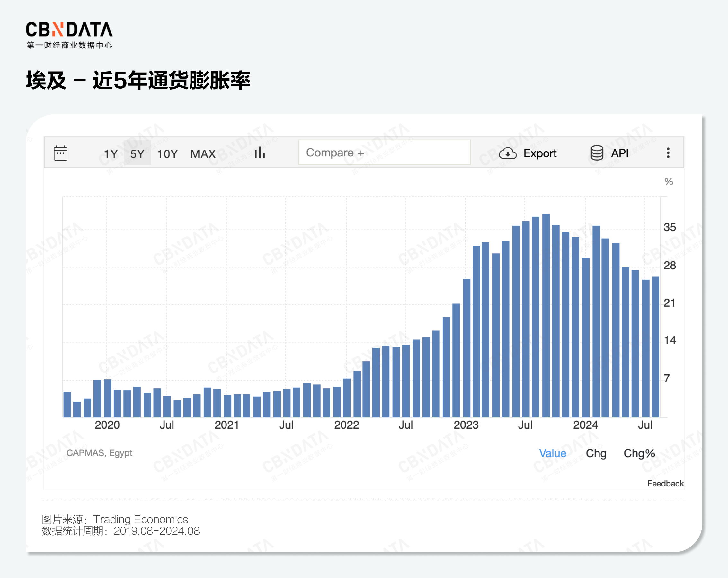728x578 pixels.
Task: Select the 5Y time range
Action: pos(137,154)
